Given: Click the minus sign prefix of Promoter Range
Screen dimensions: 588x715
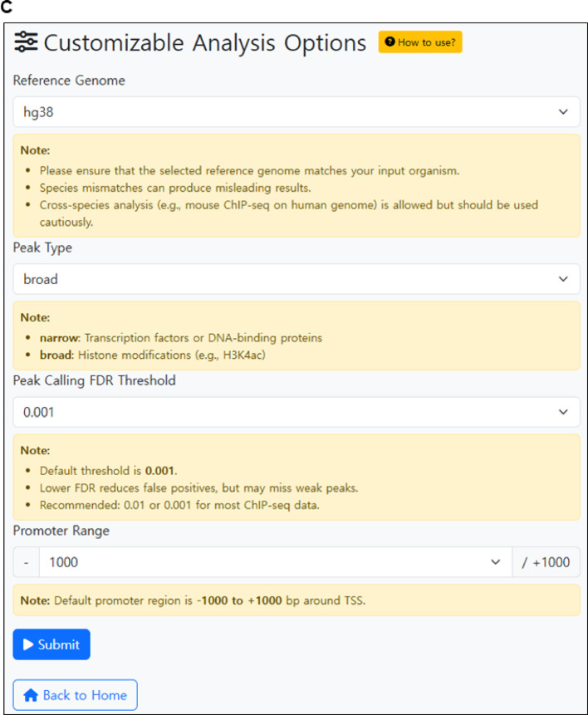Looking at the screenshot, I should pos(27,562).
